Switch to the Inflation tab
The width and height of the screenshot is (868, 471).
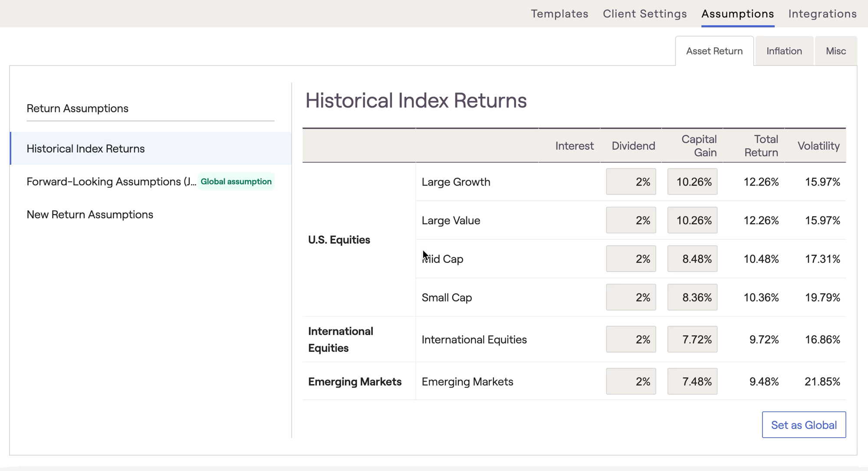[784, 51]
